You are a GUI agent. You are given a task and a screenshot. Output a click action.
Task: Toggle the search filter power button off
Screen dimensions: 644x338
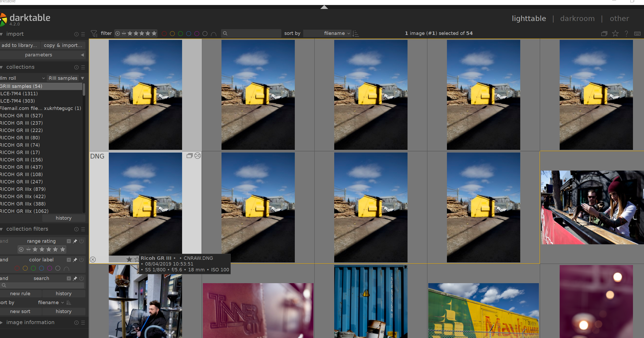(x=81, y=278)
